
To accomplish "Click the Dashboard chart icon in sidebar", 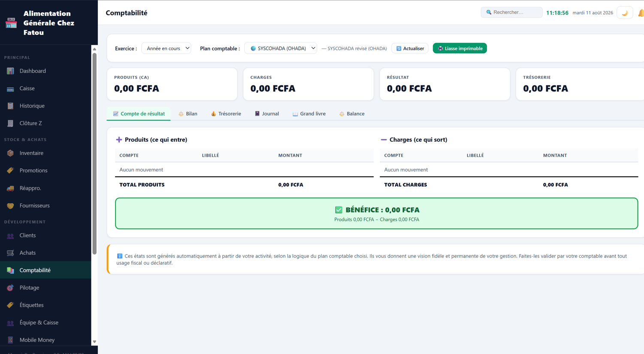I will 10,71.
